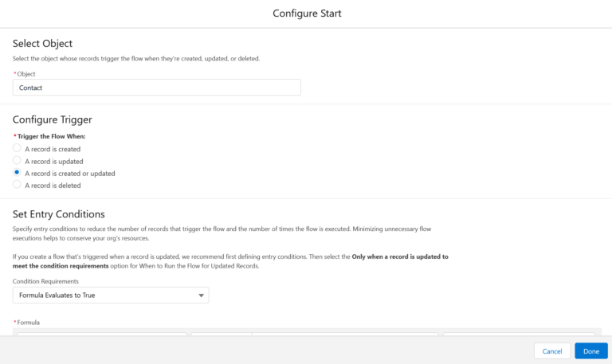Click the rightmost box in the Formula row
Viewport: 612px width, 364px height.
(518, 334)
